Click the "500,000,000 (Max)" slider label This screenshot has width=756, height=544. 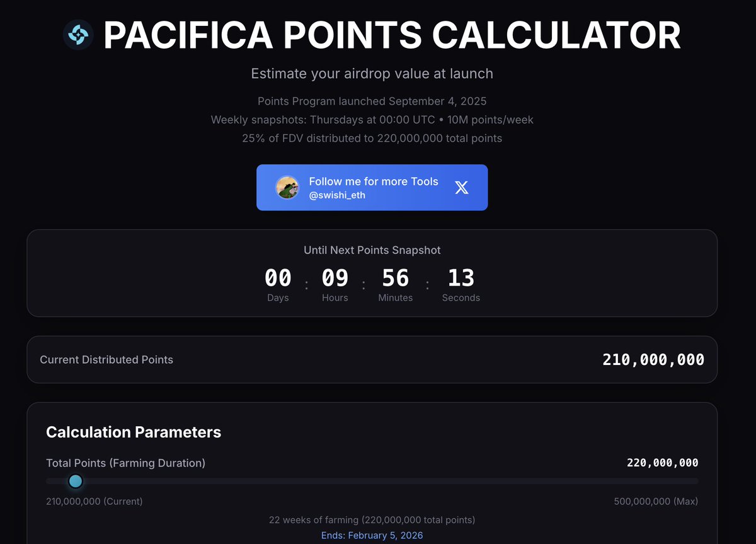[x=656, y=502]
